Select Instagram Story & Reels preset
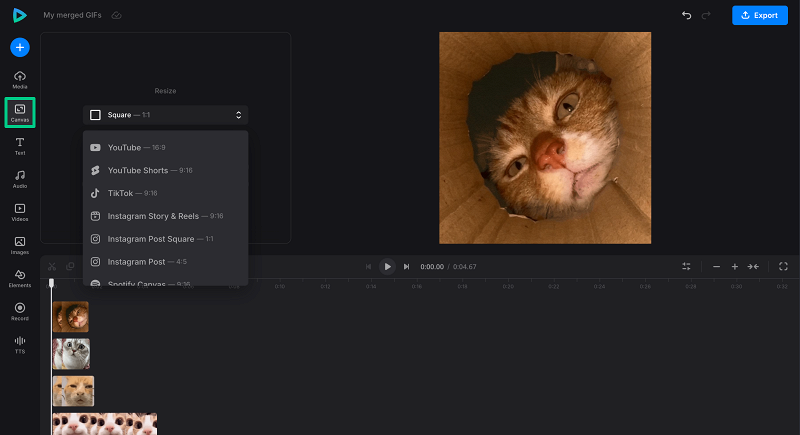 (165, 216)
